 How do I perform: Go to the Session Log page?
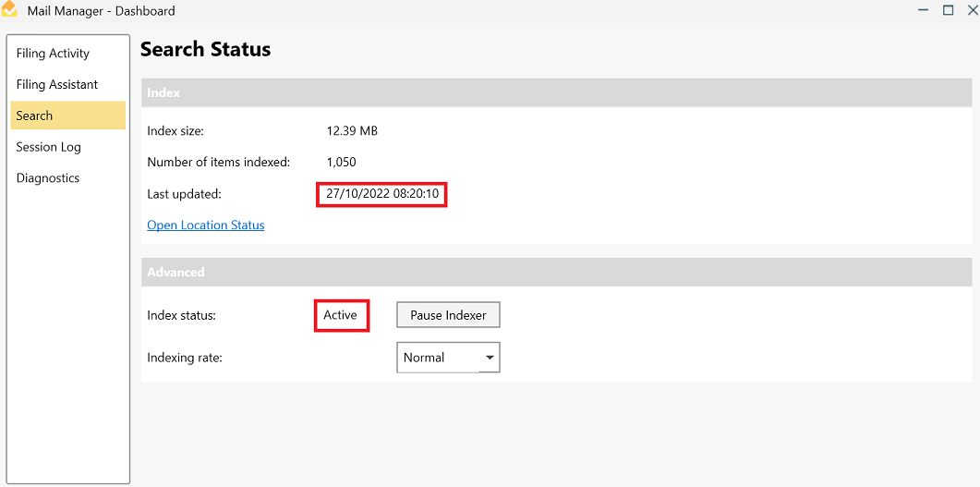48,148
